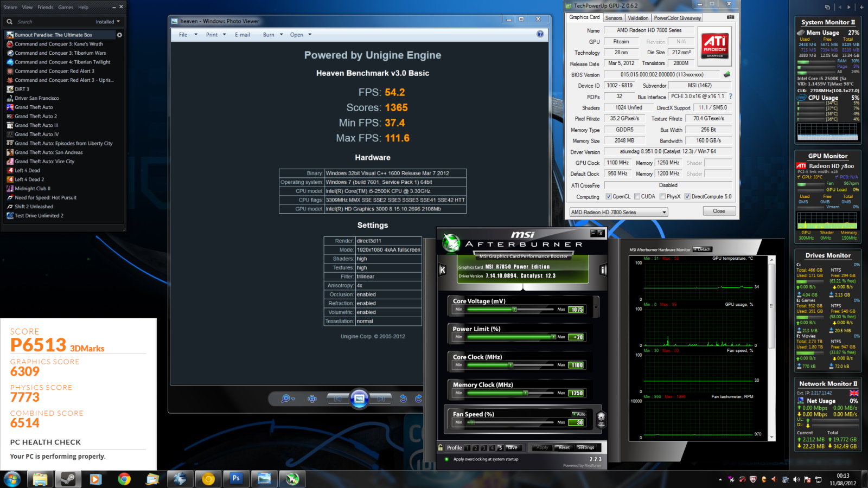868x488 pixels.
Task: Click the Afterburner profile lock icon
Action: [x=441, y=447]
